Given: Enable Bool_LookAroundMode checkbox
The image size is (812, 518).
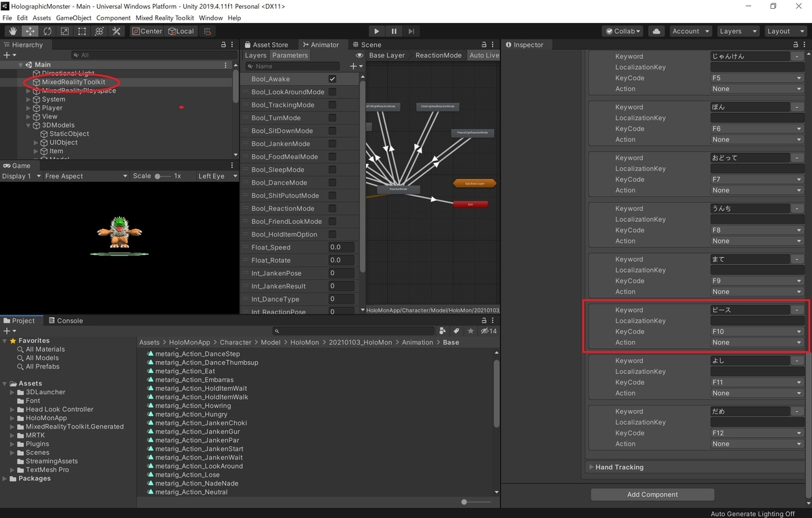Looking at the screenshot, I should click(x=332, y=92).
